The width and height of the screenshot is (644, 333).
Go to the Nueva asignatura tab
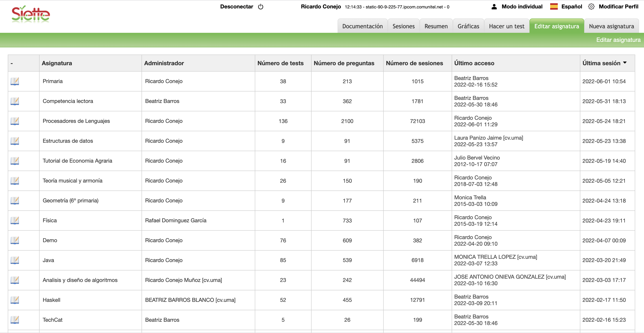point(611,26)
